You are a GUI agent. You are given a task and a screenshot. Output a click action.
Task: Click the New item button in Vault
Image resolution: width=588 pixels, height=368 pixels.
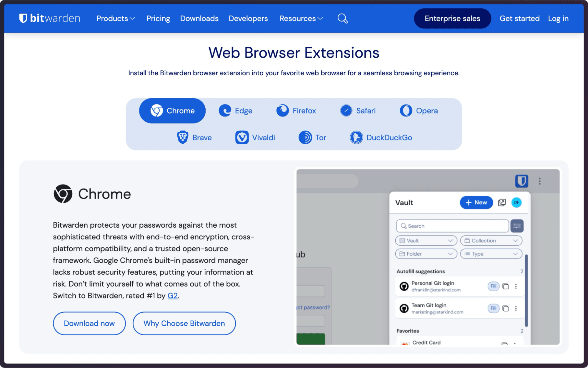[476, 202]
